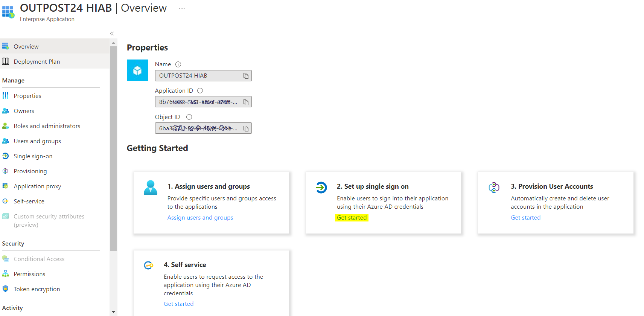The width and height of the screenshot is (644, 316).
Task: Click info icon beside Application ID
Action: pos(200,91)
